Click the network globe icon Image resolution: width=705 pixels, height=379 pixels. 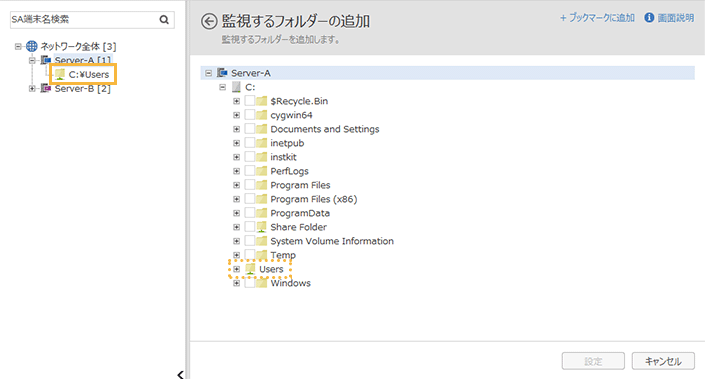click(x=31, y=46)
